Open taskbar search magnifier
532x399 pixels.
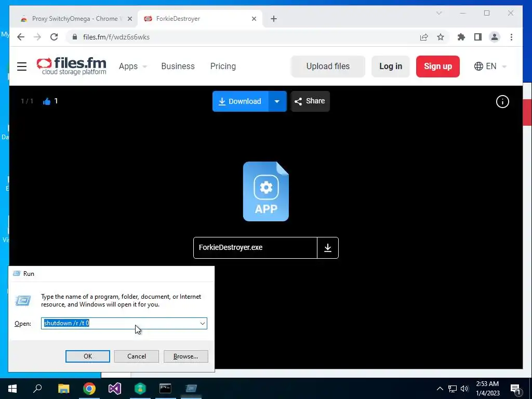pyautogui.click(x=37, y=389)
